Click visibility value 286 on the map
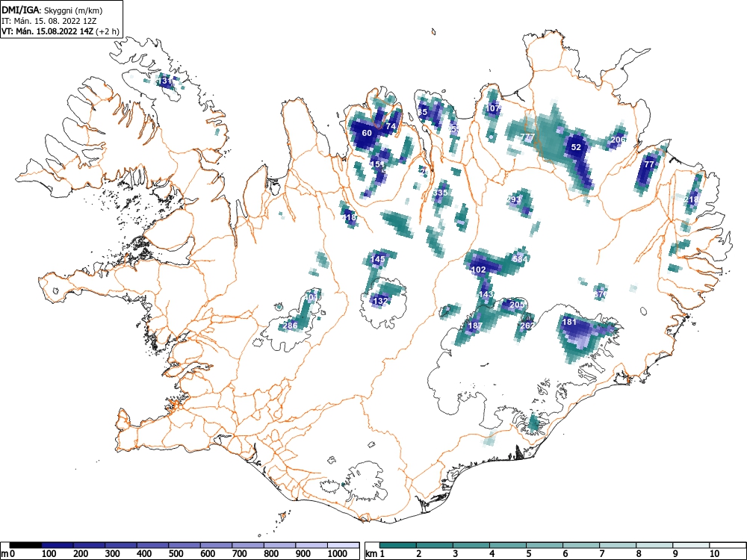 [290, 326]
